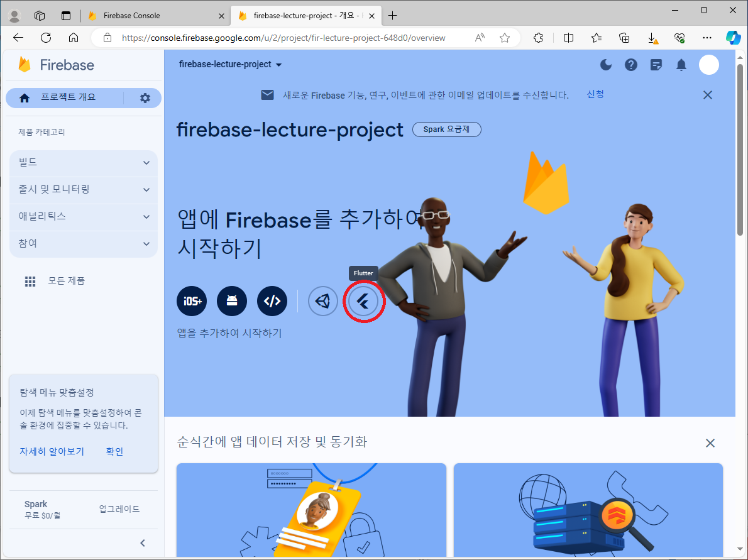
Task: Add a Flutter app to the project
Action: 364,301
